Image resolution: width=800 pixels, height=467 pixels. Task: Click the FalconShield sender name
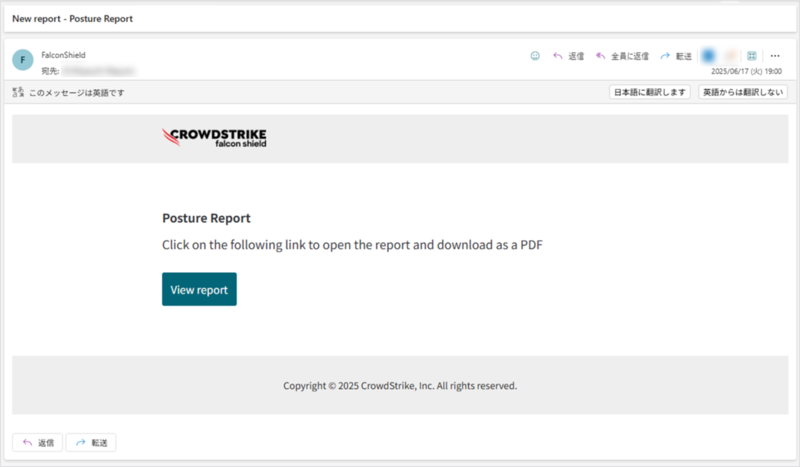point(63,55)
